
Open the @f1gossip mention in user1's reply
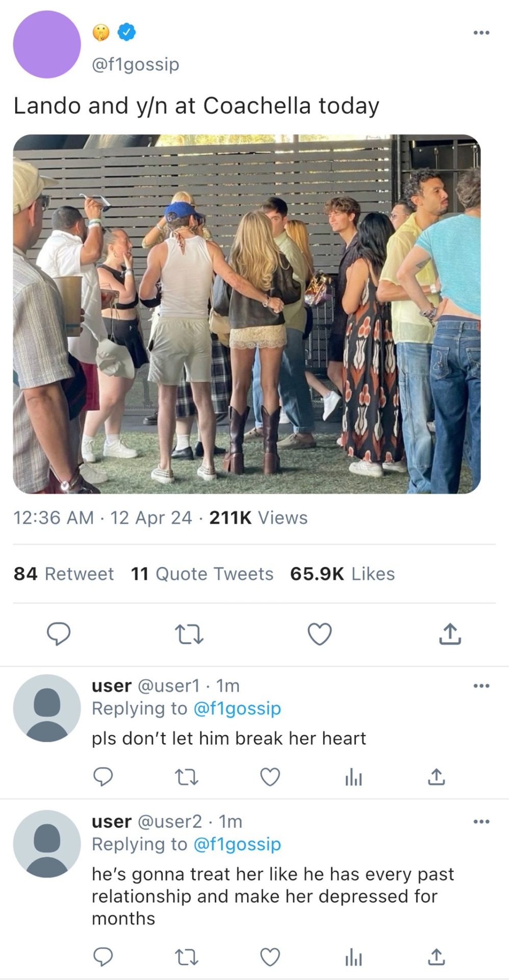237,708
